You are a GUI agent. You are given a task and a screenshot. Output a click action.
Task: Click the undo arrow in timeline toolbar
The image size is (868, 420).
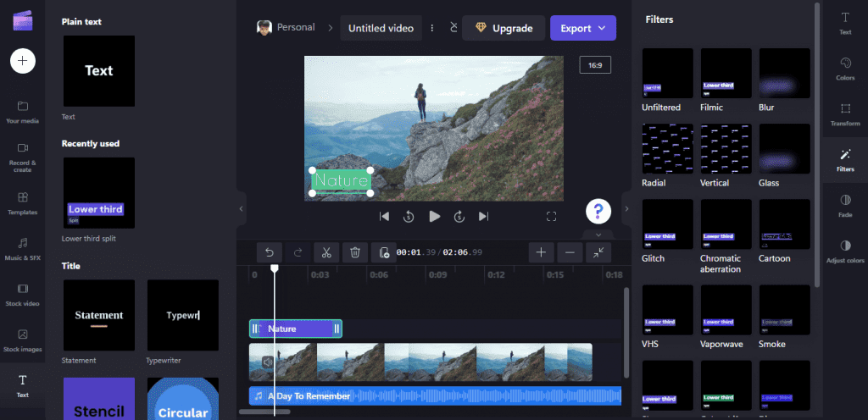pyautogui.click(x=270, y=252)
